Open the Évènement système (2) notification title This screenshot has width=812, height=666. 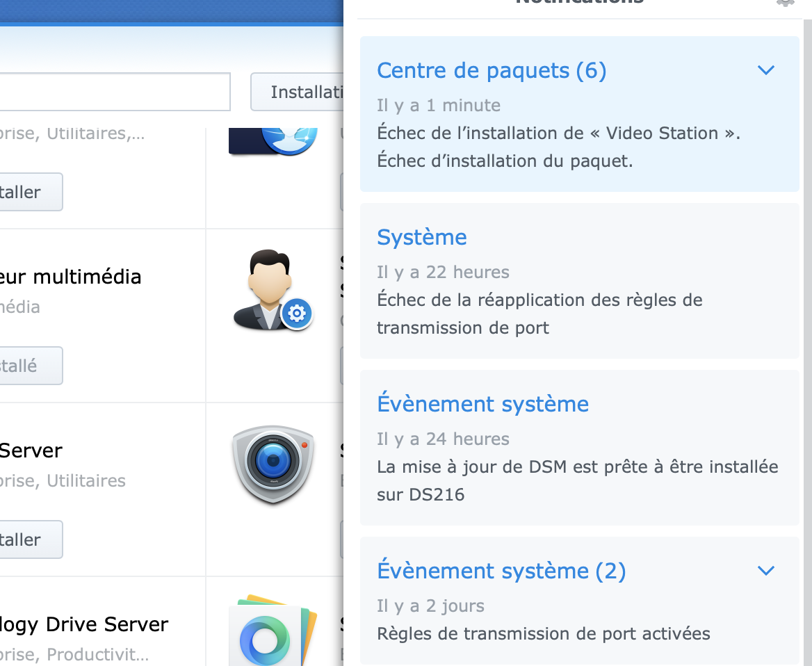501,571
